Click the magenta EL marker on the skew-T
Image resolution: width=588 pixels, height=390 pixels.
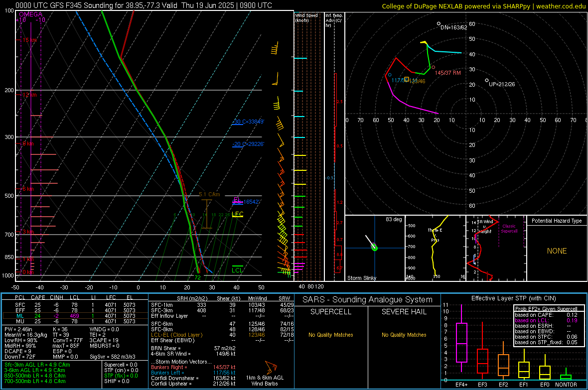(x=237, y=200)
